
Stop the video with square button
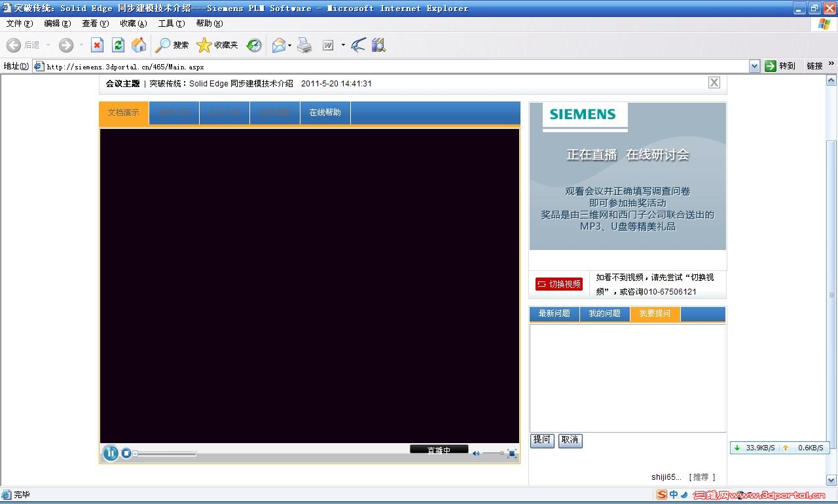coord(126,453)
